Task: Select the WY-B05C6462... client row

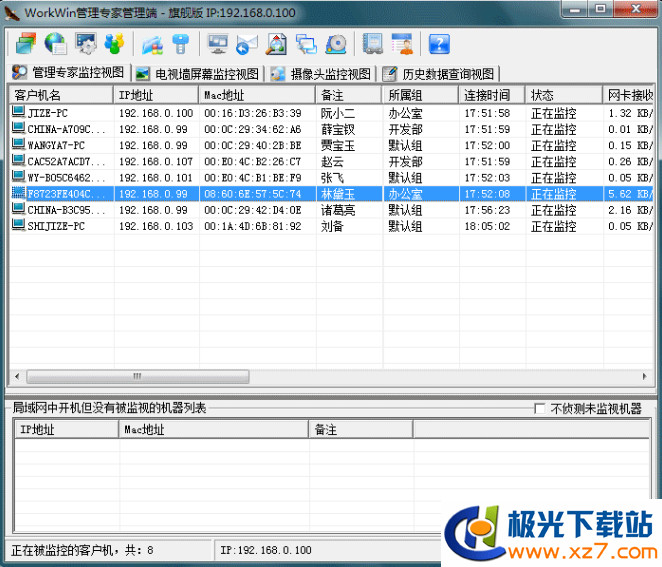Action: pos(331,177)
